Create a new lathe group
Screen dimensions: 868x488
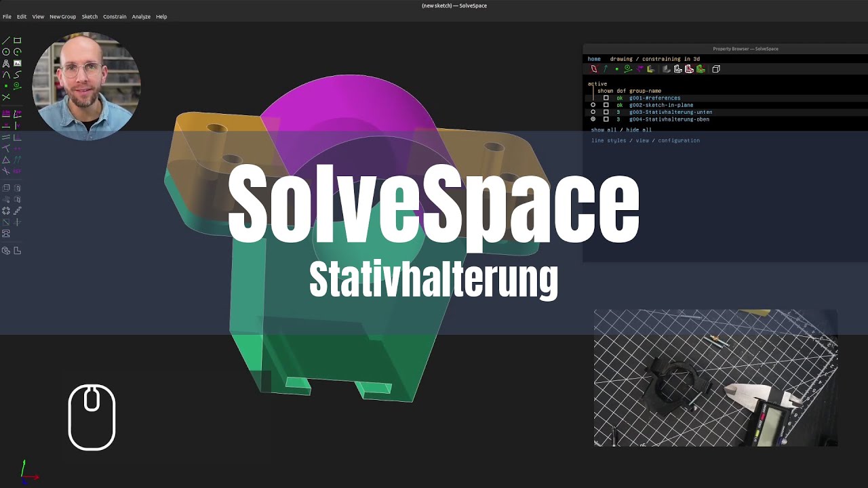pos(18,188)
